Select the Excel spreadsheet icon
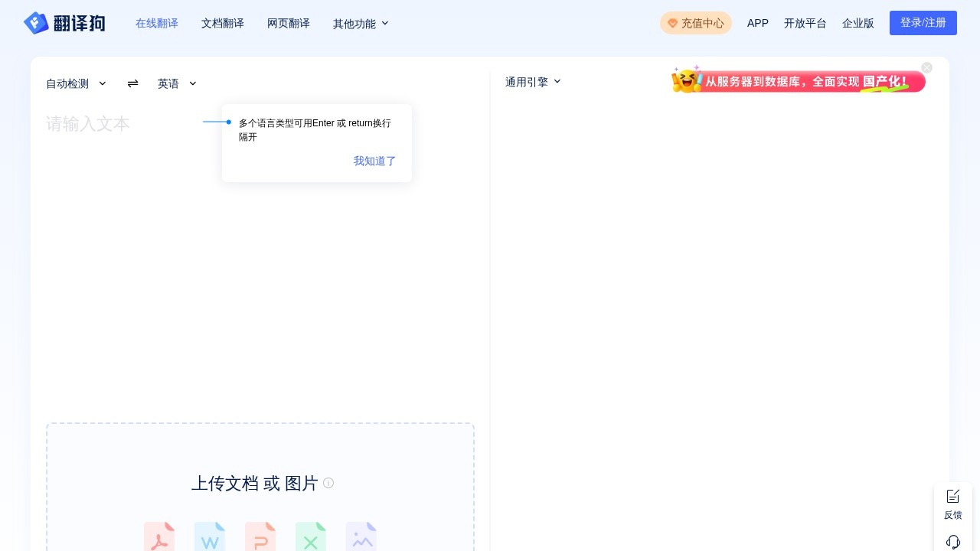 click(x=311, y=536)
